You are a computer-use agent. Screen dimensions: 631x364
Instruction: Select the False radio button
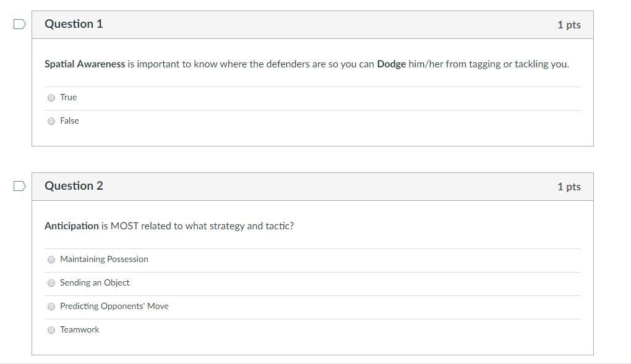51,121
